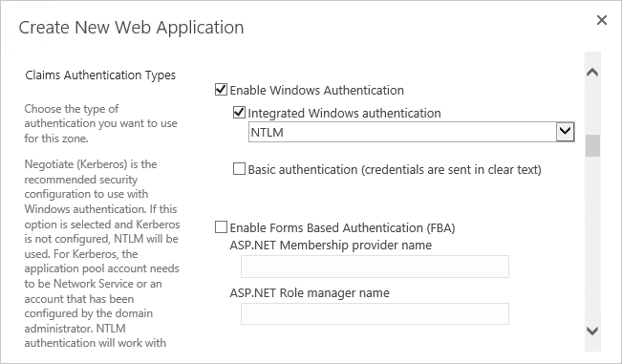Click the ASP.NET Membership provider name label
The width and height of the screenshot is (622, 364).
click(x=331, y=245)
